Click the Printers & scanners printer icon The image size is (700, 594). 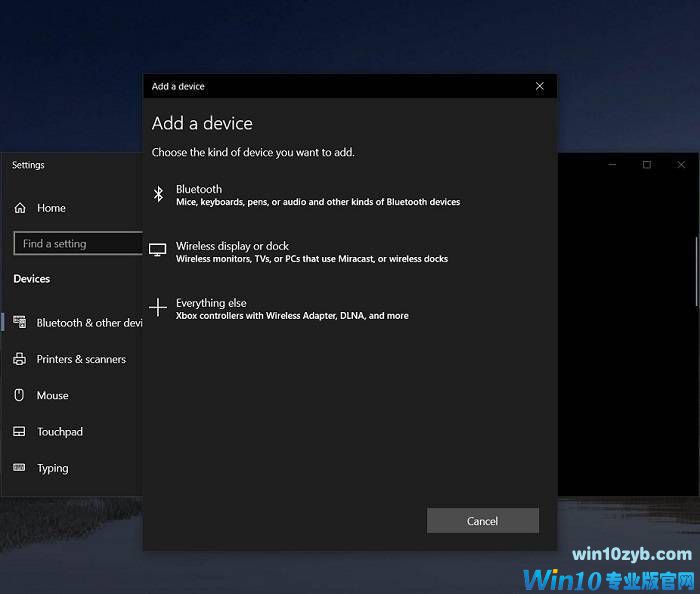19,359
